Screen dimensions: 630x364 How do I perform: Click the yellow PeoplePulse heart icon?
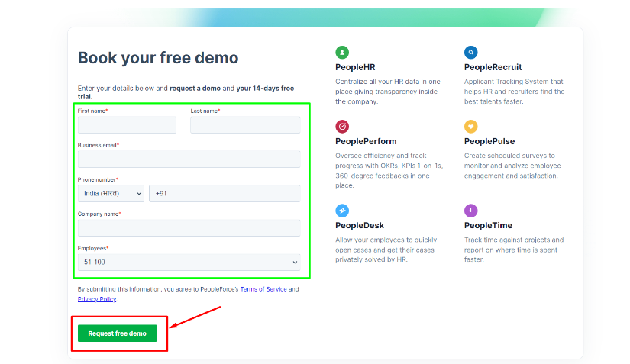click(x=471, y=127)
